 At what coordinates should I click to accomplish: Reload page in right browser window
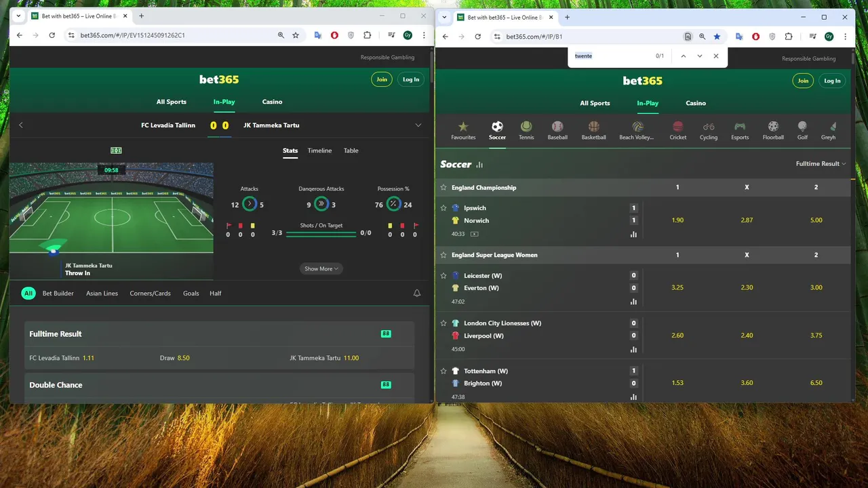coord(478,37)
